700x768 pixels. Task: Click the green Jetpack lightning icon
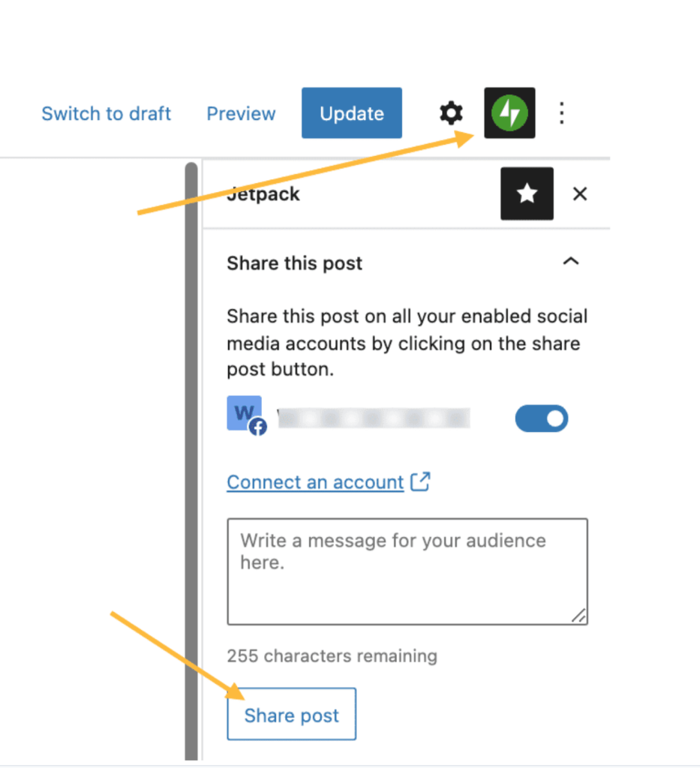tap(509, 113)
